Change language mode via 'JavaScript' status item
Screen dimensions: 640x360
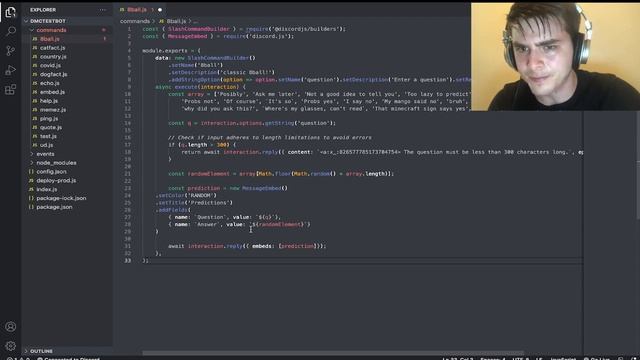coord(563,358)
